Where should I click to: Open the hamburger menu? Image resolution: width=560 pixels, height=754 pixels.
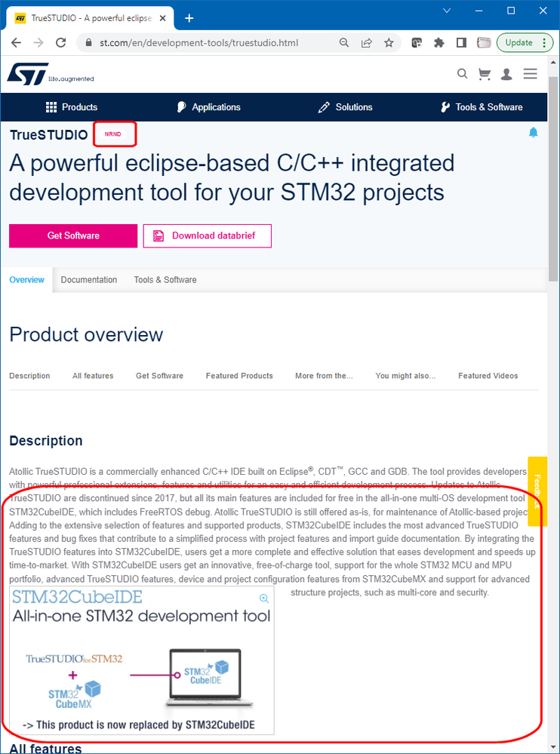click(531, 73)
